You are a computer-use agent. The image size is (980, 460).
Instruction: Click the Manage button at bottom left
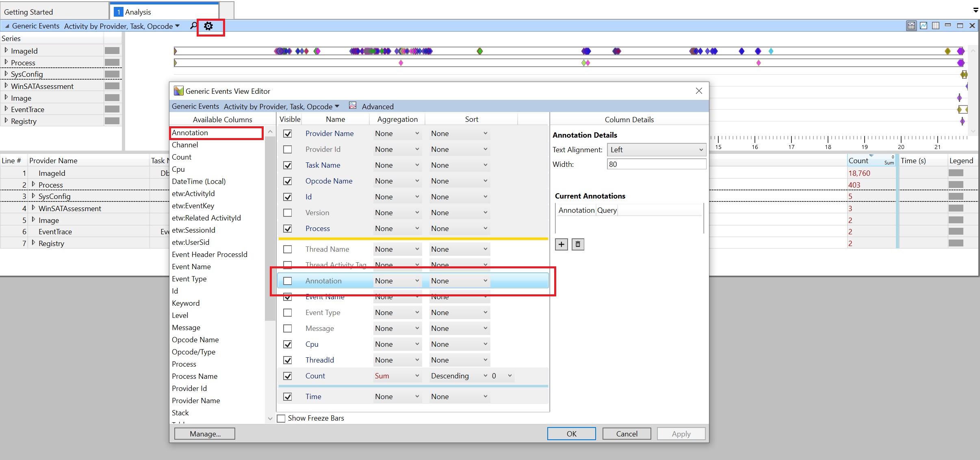[205, 434]
